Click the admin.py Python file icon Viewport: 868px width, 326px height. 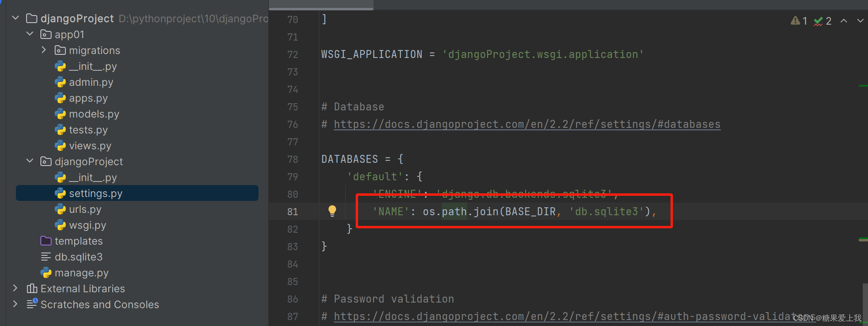(60, 82)
